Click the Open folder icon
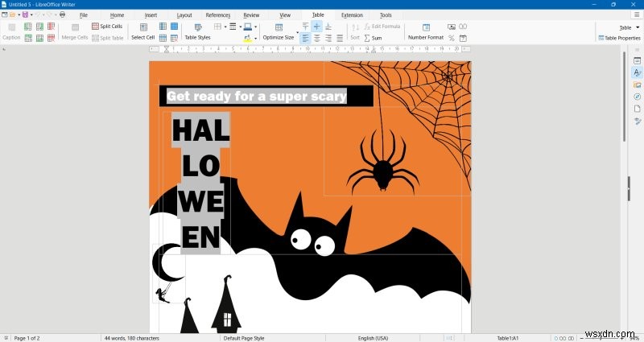This screenshot has height=342, width=644. click(x=13, y=14)
